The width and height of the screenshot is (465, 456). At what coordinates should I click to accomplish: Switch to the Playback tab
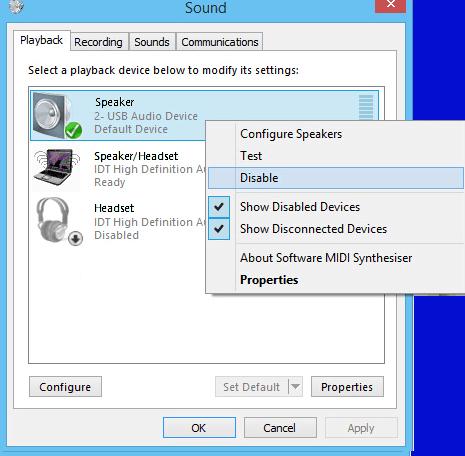click(x=42, y=40)
